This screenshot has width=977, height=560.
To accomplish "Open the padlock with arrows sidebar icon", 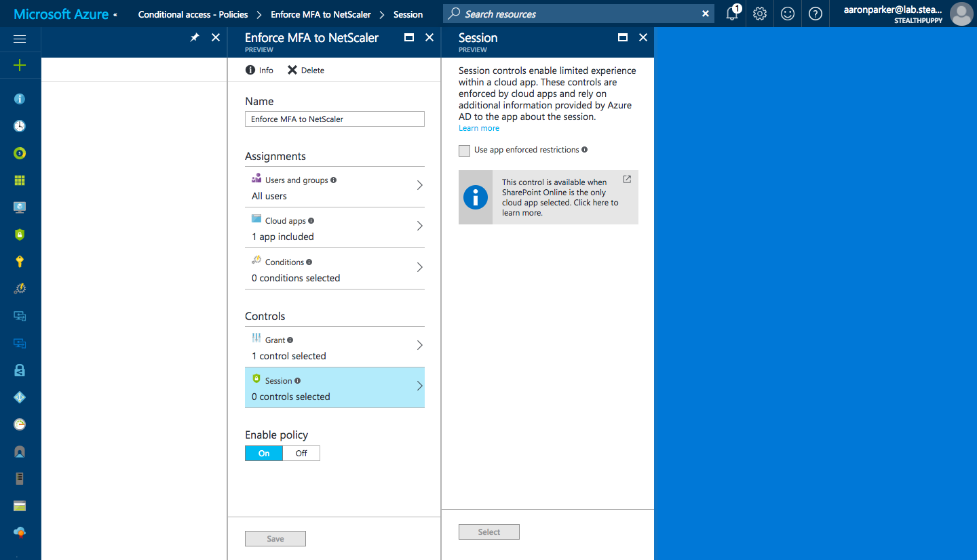I will [20, 370].
